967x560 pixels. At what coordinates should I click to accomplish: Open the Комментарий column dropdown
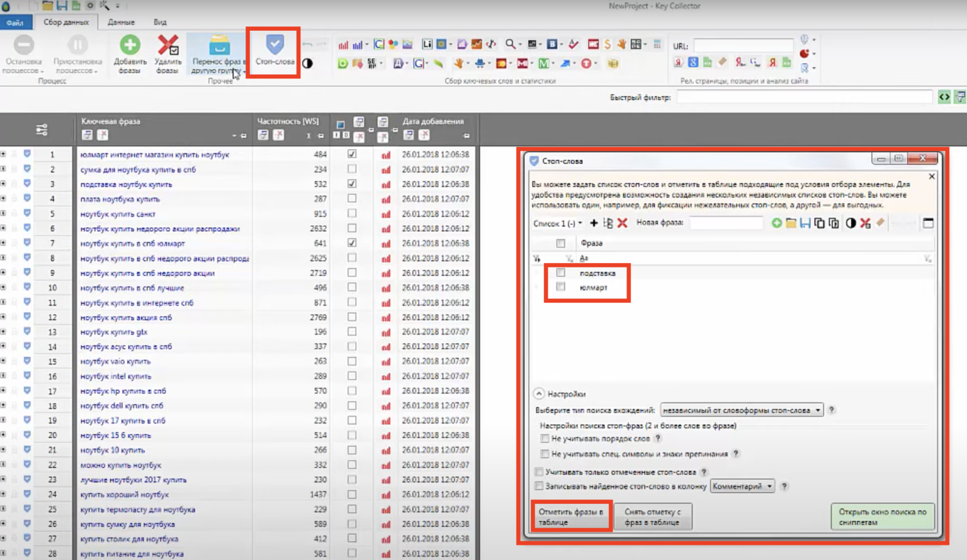[742, 486]
